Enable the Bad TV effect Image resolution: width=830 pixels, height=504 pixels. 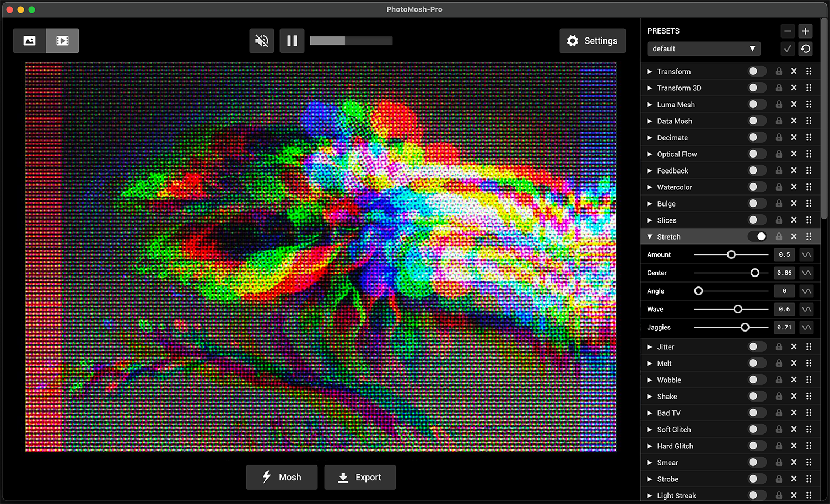(757, 413)
